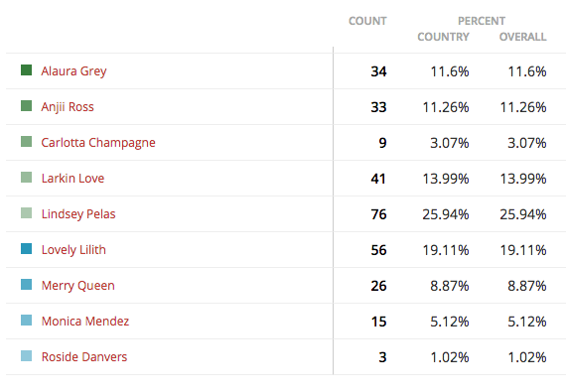
Task: Open Lovely Lilith link
Action: pyautogui.click(x=73, y=249)
